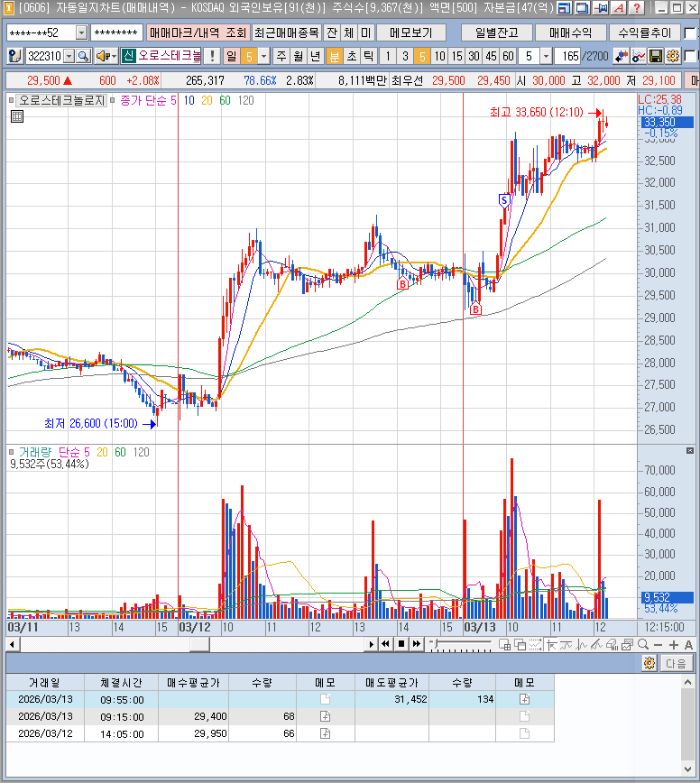The height and width of the screenshot is (783, 700).
Task: Select the 60-minute interval button
Action: (508, 56)
